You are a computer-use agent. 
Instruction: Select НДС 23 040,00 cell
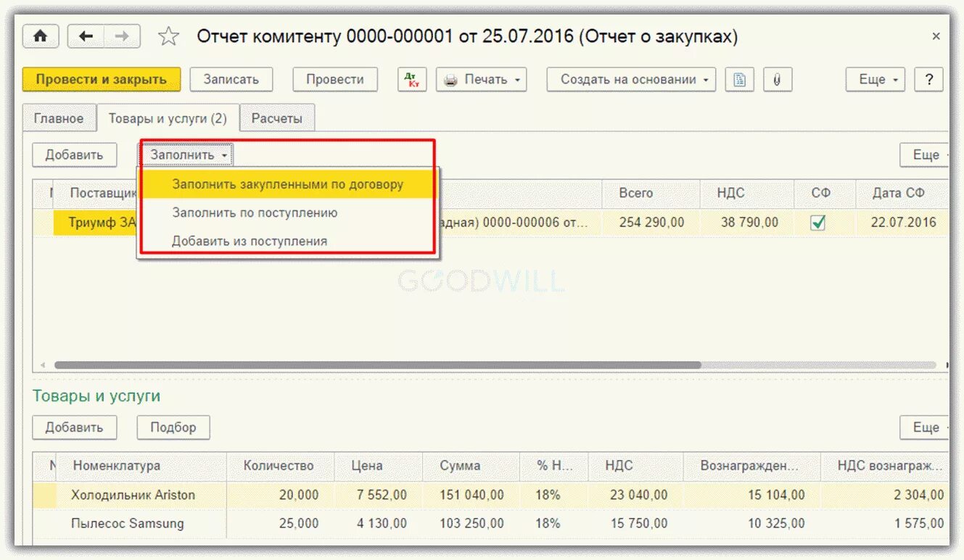[635, 495]
